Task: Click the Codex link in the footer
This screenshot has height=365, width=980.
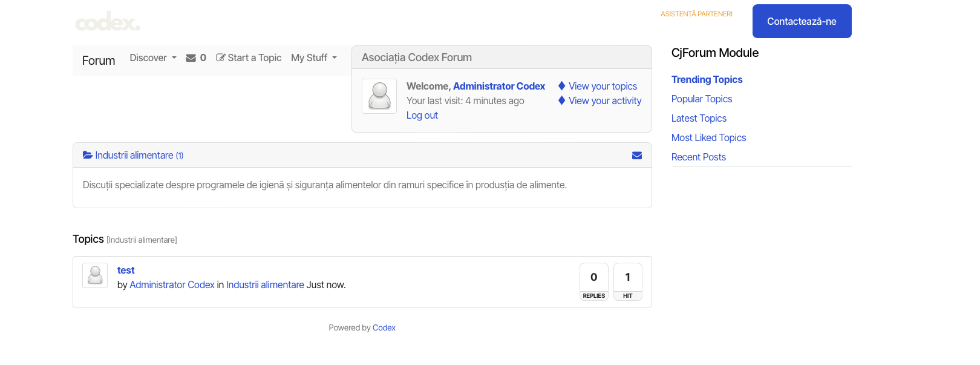Action: point(384,327)
